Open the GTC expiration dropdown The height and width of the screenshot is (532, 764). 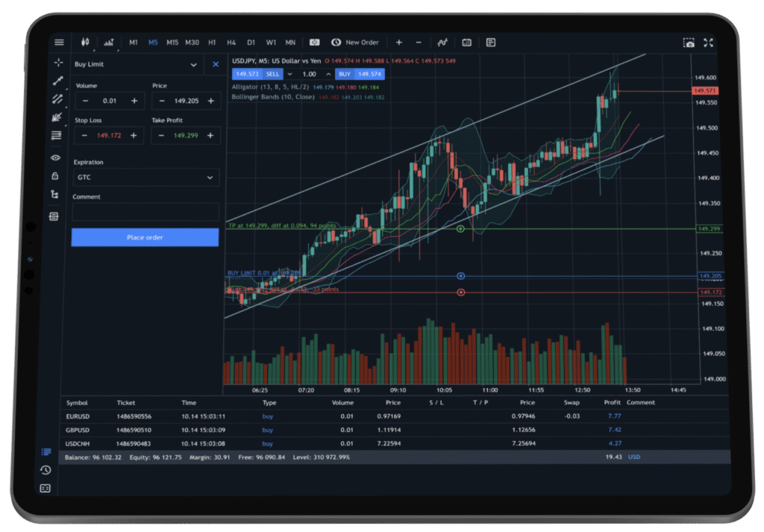point(145,178)
